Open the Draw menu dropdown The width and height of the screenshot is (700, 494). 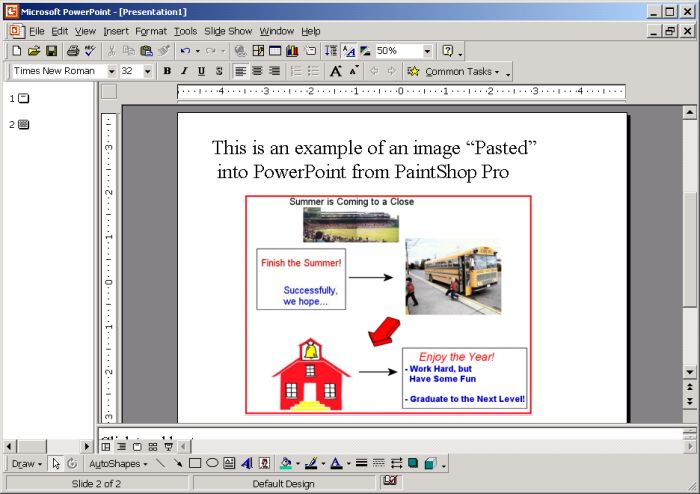pyautogui.click(x=27, y=464)
